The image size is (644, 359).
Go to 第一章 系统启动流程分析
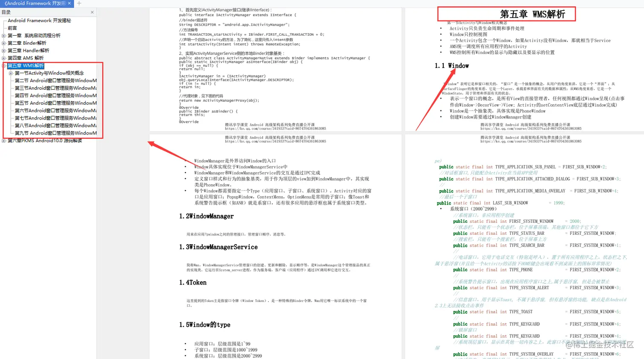[34, 36]
